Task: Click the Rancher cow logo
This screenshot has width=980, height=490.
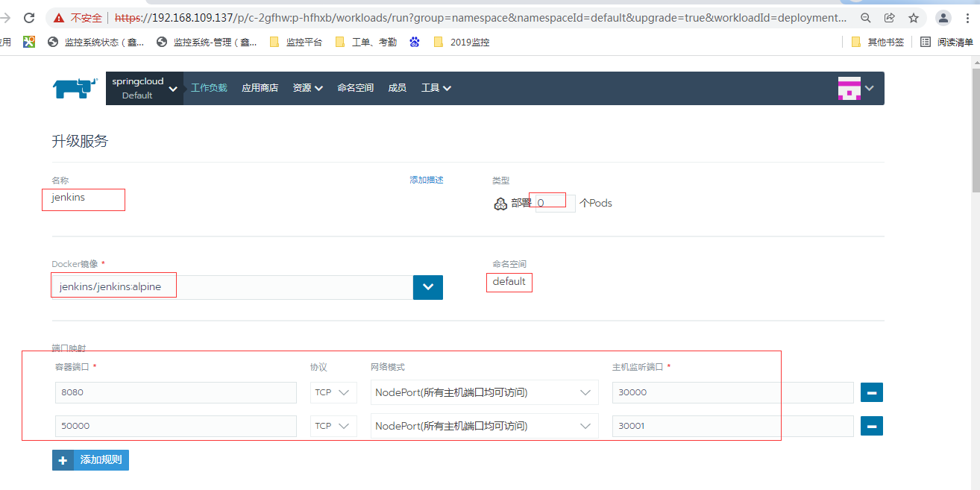Action: (75, 88)
